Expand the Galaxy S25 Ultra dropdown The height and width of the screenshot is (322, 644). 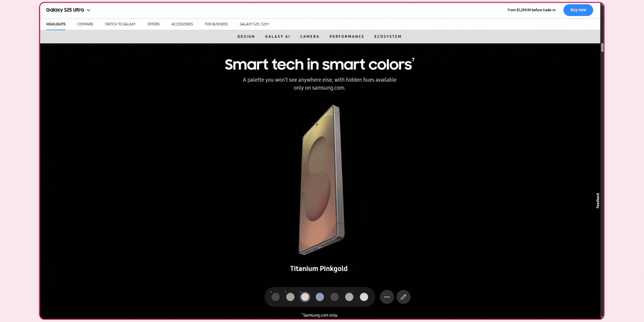click(68, 10)
